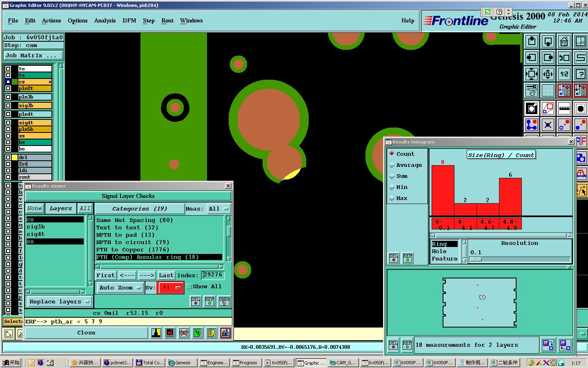Click the grid display icon

tap(548, 90)
